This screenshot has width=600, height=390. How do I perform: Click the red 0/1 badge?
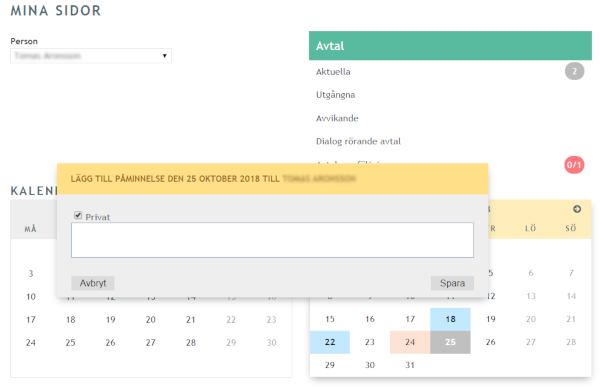point(574,165)
